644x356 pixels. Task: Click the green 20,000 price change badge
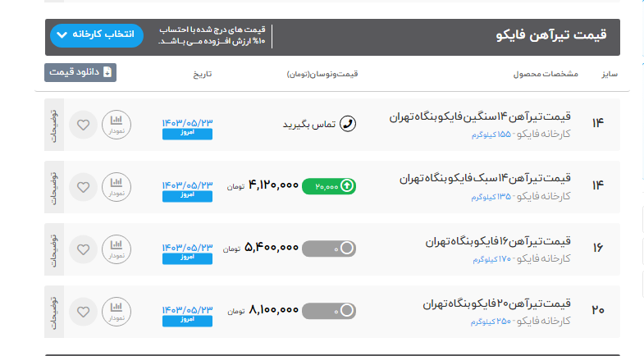[x=330, y=186]
